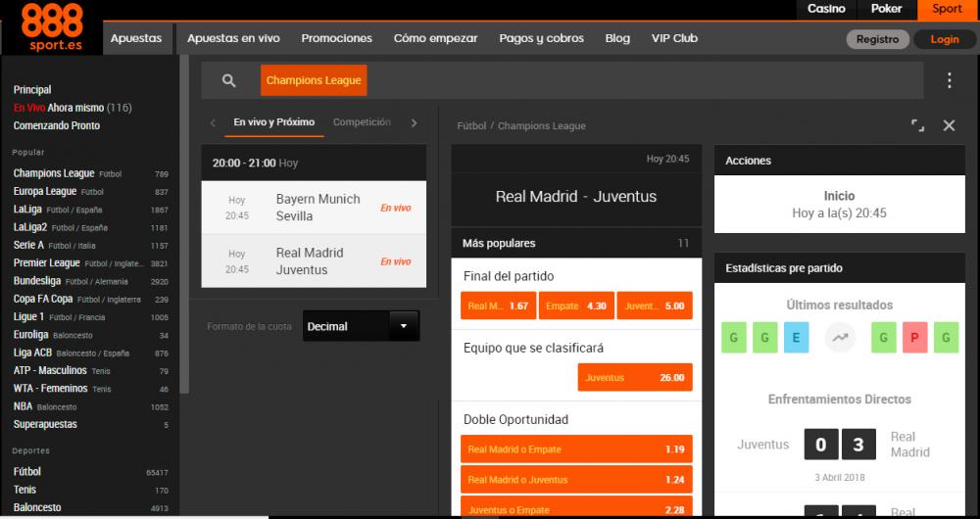The width and height of the screenshot is (980, 519).
Task: Open Europa League in the sidebar
Action: [x=90, y=192]
